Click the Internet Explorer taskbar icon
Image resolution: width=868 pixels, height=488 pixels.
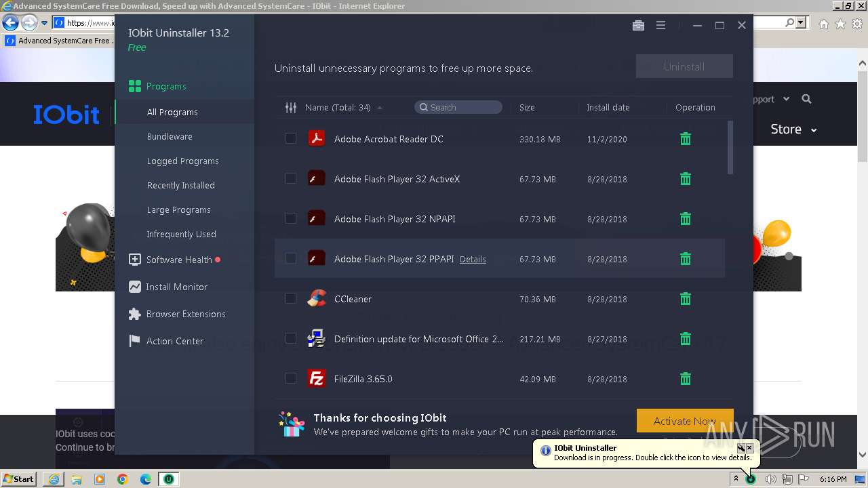tap(54, 479)
